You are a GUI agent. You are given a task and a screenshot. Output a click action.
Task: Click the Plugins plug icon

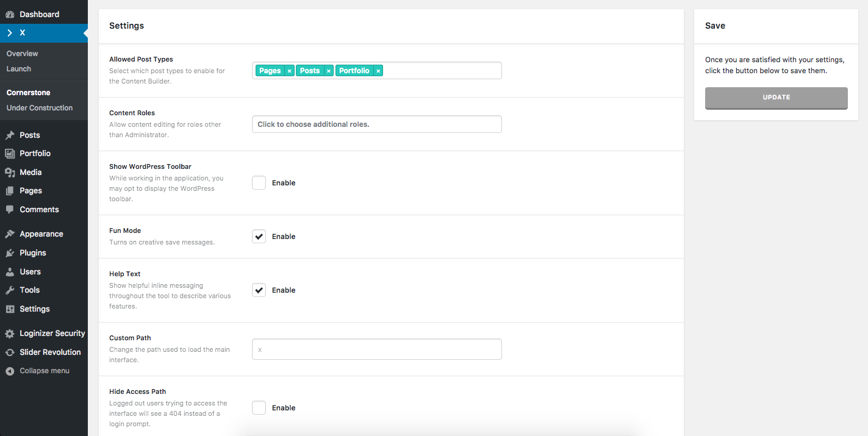point(10,253)
